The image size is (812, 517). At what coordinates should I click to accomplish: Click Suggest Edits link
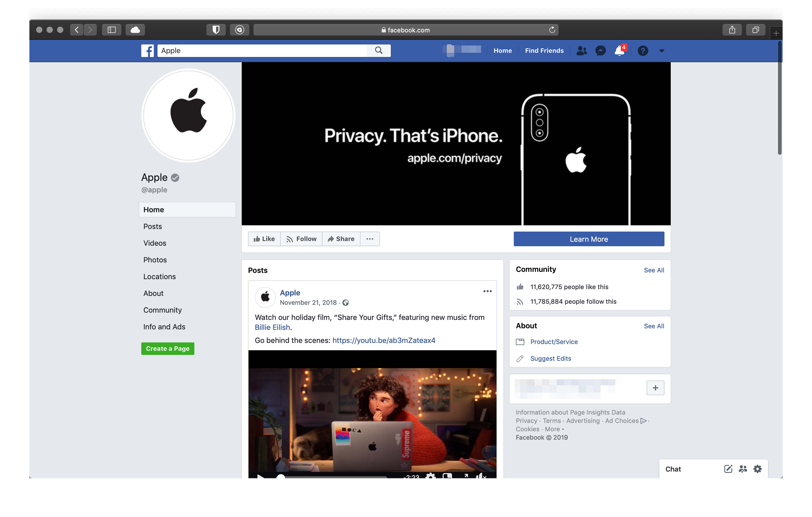(551, 358)
